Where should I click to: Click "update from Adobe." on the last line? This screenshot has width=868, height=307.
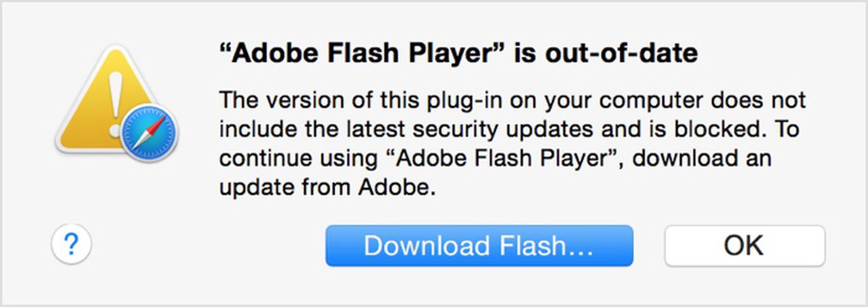[x=327, y=187]
